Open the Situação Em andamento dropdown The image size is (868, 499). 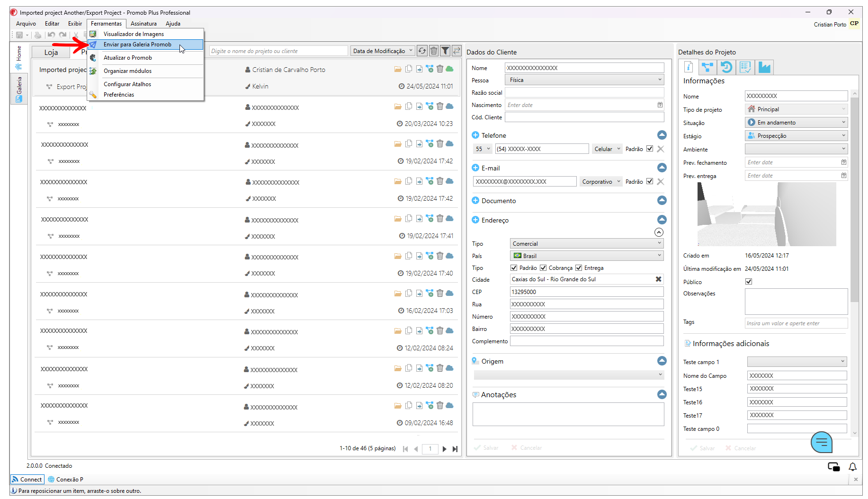click(796, 123)
